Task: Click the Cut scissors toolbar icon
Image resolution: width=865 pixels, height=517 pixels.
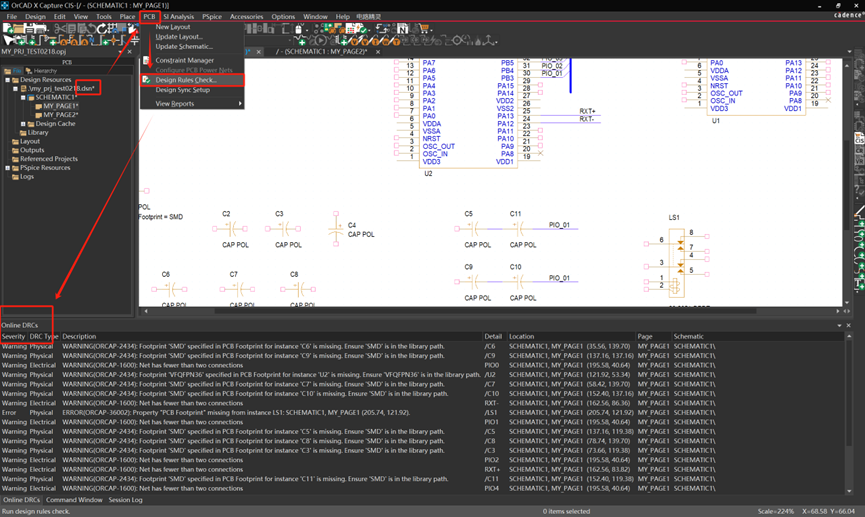Action: [x=60, y=28]
